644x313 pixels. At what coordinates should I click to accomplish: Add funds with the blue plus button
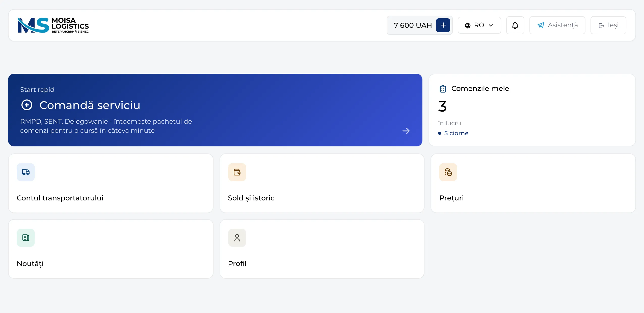(x=443, y=25)
